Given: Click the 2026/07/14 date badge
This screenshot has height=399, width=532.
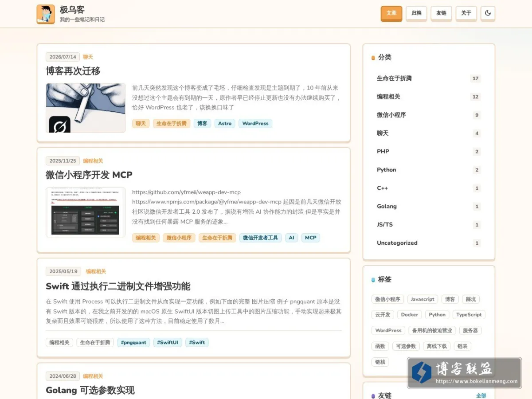Looking at the screenshot, I should point(63,57).
